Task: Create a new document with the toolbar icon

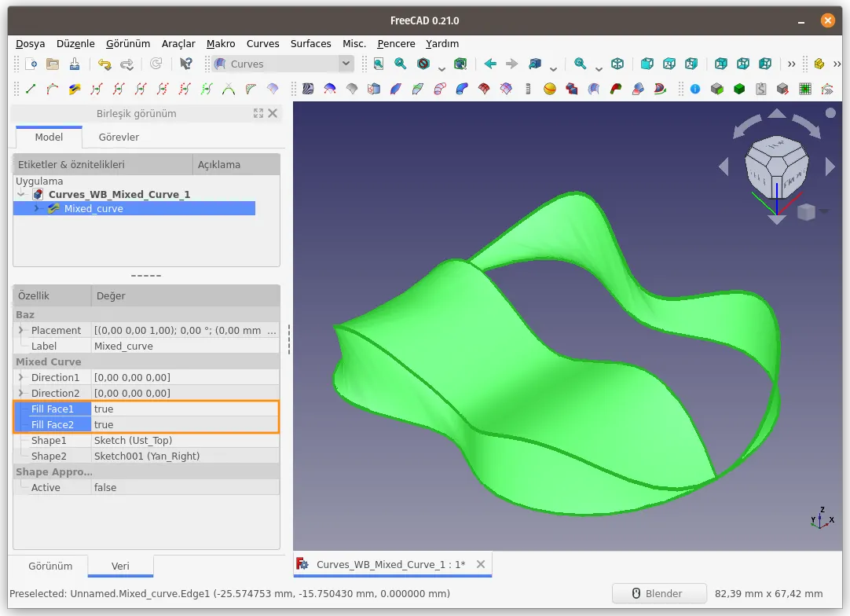Action: coord(31,64)
